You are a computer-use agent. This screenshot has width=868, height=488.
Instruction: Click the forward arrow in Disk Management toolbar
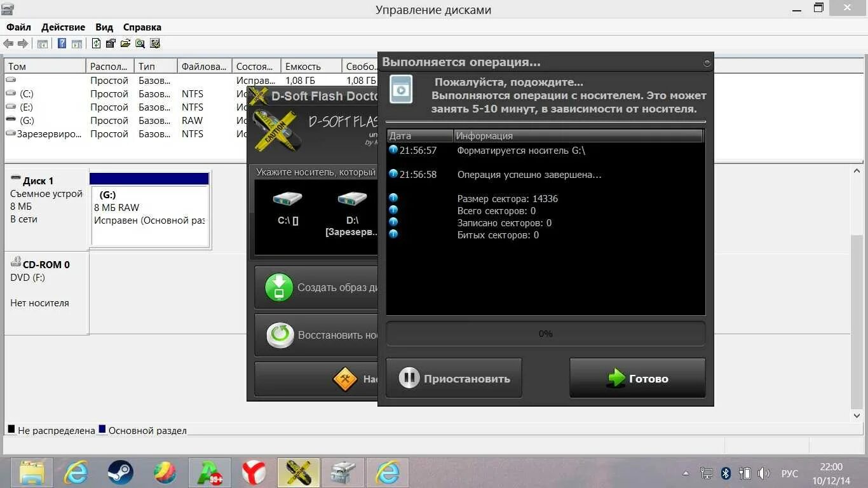(23, 43)
